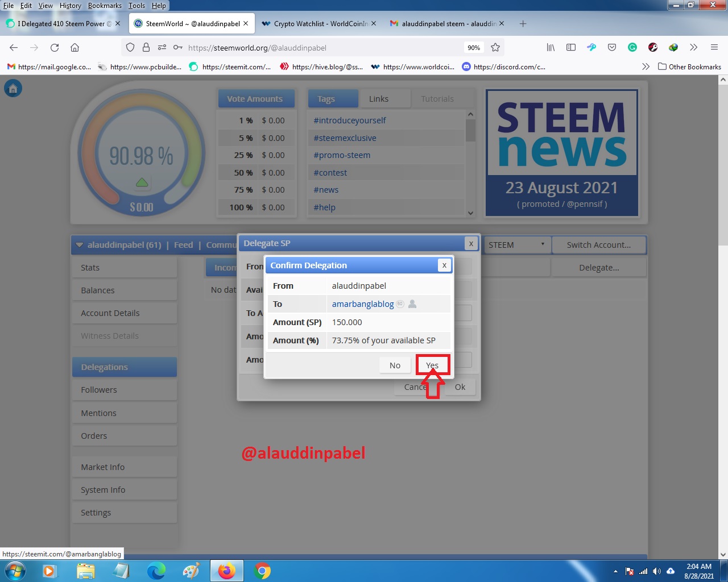Open the Firefox hamburger menu

pyautogui.click(x=714, y=48)
